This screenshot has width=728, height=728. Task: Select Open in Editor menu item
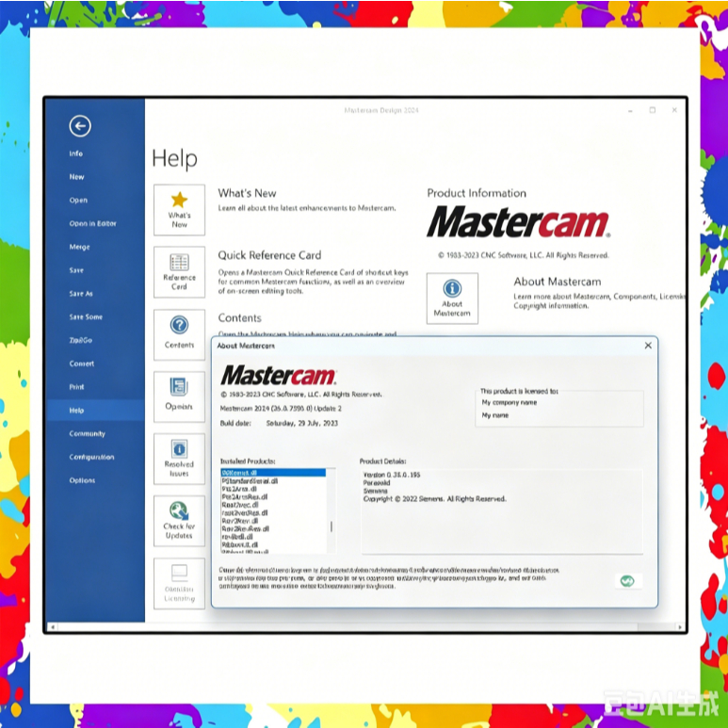point(93,223)
